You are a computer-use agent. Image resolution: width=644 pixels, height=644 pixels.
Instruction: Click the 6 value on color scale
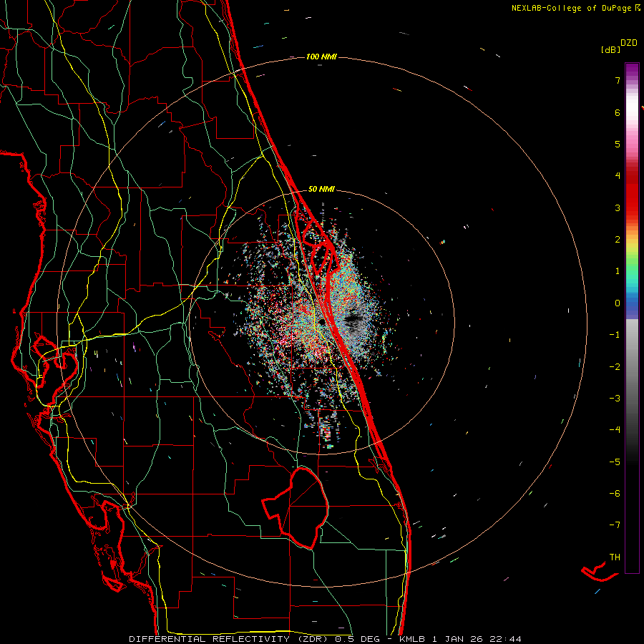point(618,112)
